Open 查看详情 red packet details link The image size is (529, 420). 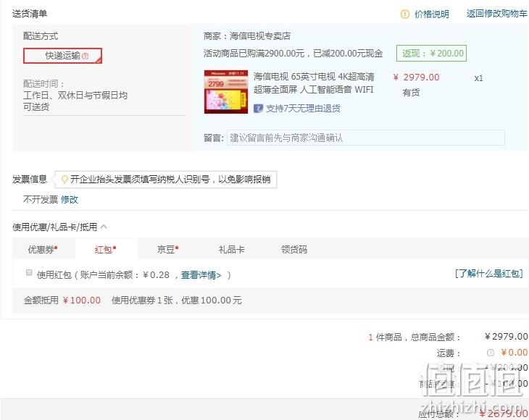[201, 275]
